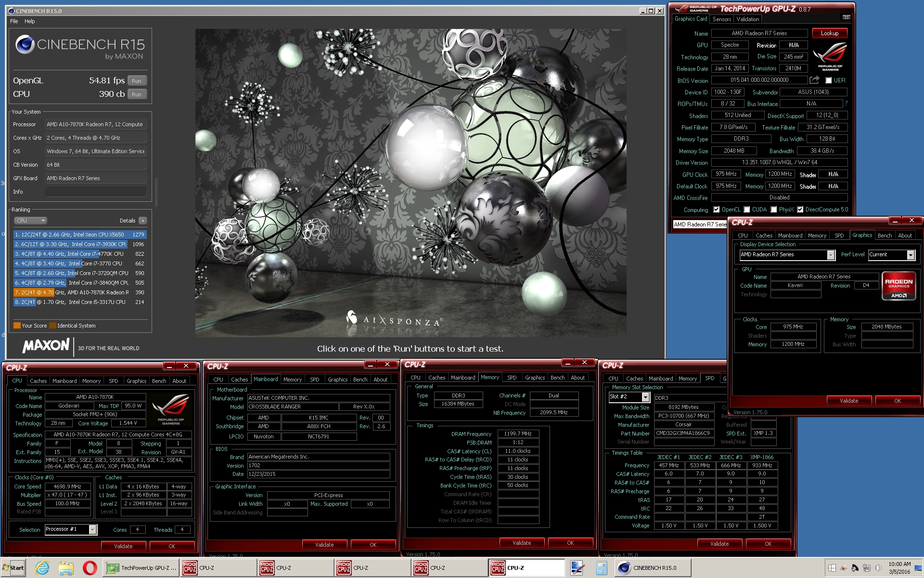The width and height of the screenshot is (924, 578).
Task: Launch Opera browser from the taskbar
Action: (x=90, y=568)
